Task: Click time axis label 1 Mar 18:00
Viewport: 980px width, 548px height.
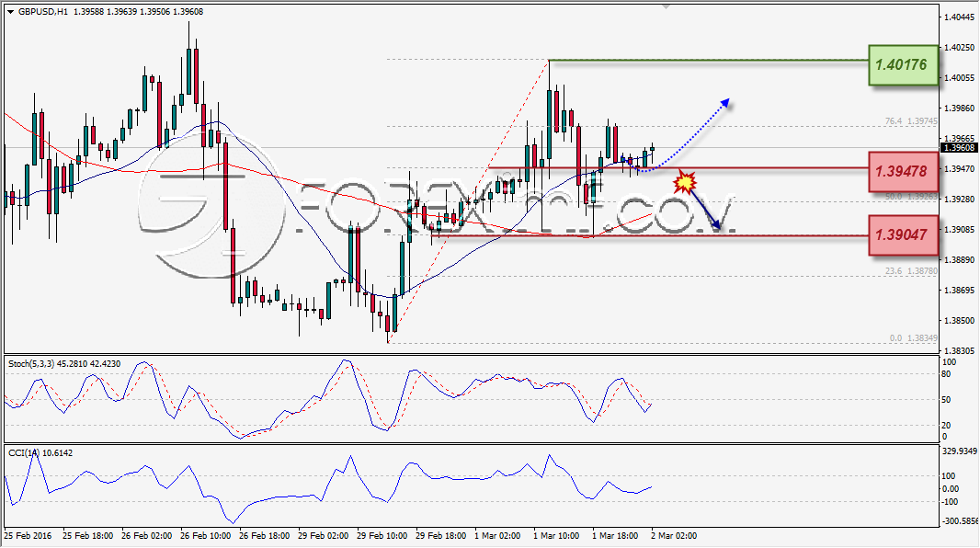Action: (x=615, y=536)
